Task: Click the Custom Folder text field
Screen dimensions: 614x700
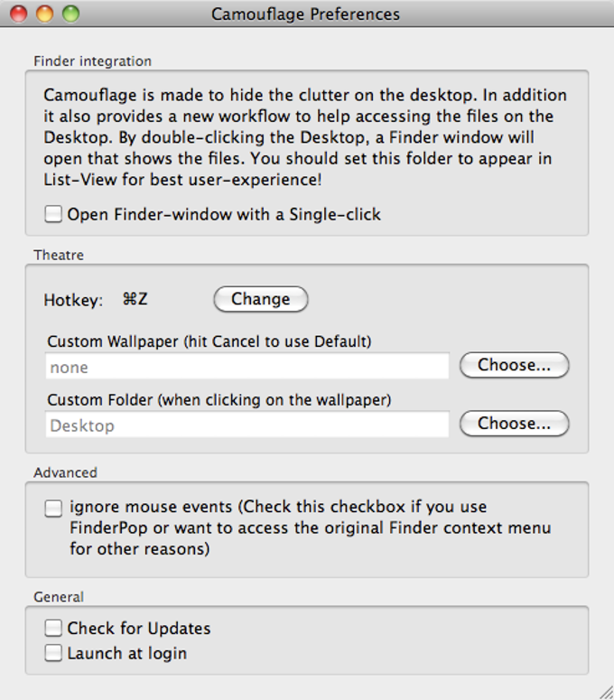Action: tap(247, 425)
